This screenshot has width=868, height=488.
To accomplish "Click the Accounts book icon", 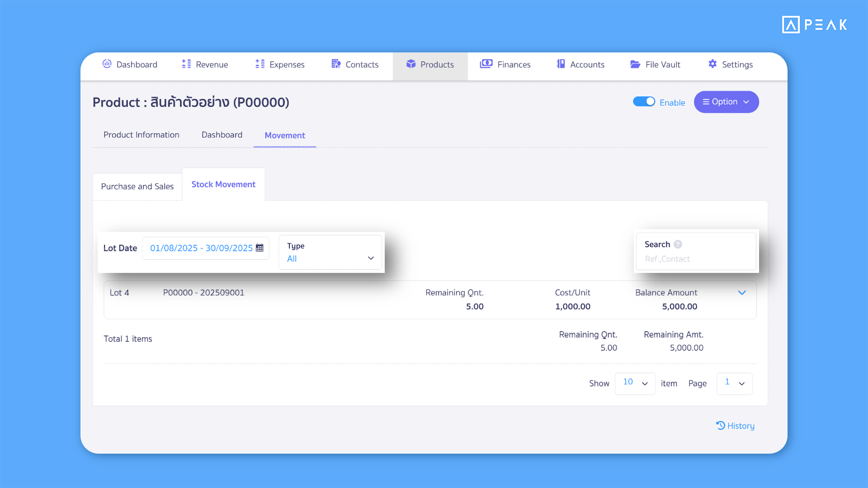I will [561, 64].
